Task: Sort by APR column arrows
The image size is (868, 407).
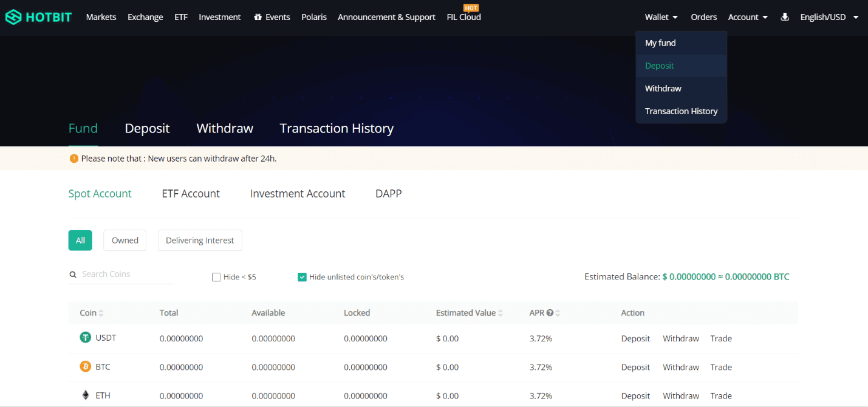Action: [x=558, y=313]
